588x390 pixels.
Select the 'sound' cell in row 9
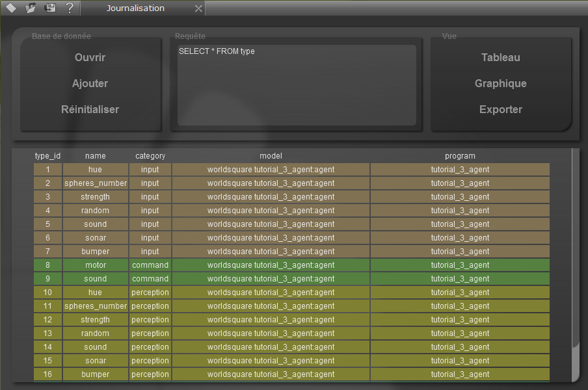(95, 279)
